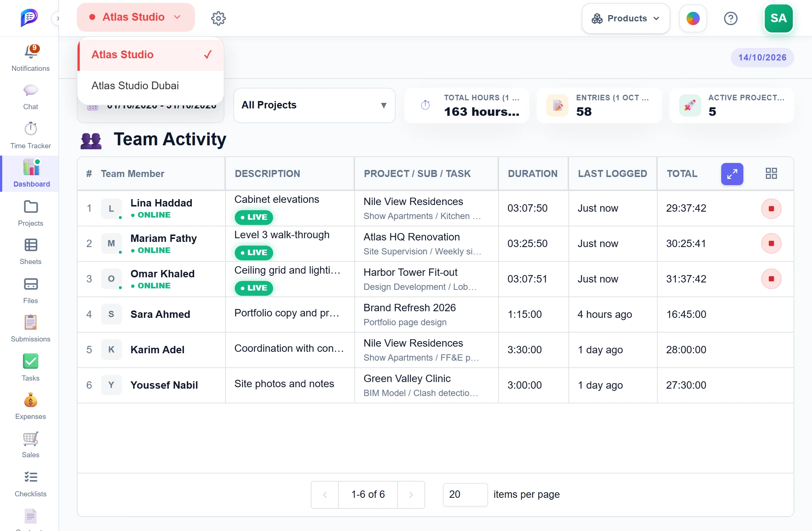Screen dimensions: 812x531
Task: Open the Sheets sidebar icon
Action: coord(31,245)
